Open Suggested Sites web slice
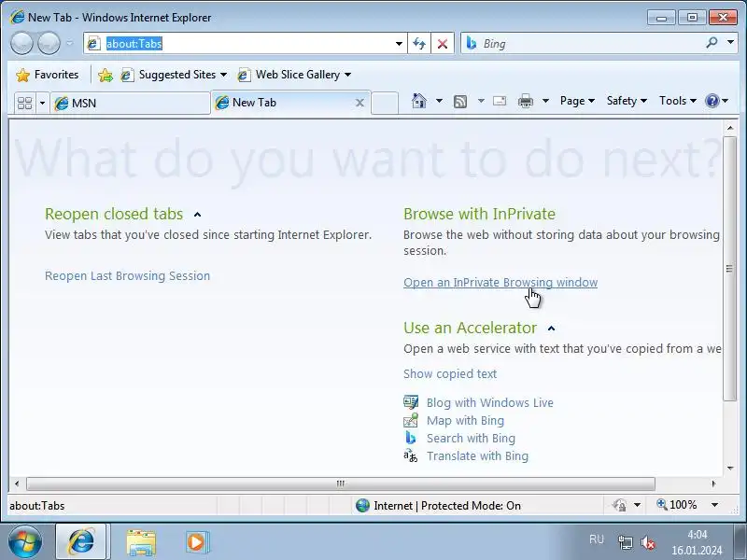Screen dimensions: 747x560 pyautogui.click(x=173, y=75)
